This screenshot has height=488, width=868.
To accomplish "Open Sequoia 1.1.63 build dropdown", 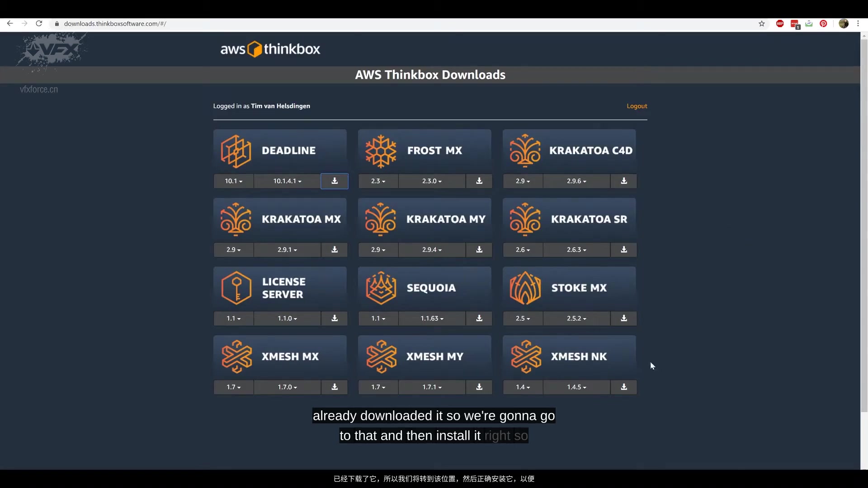I will tap(432, 319).
